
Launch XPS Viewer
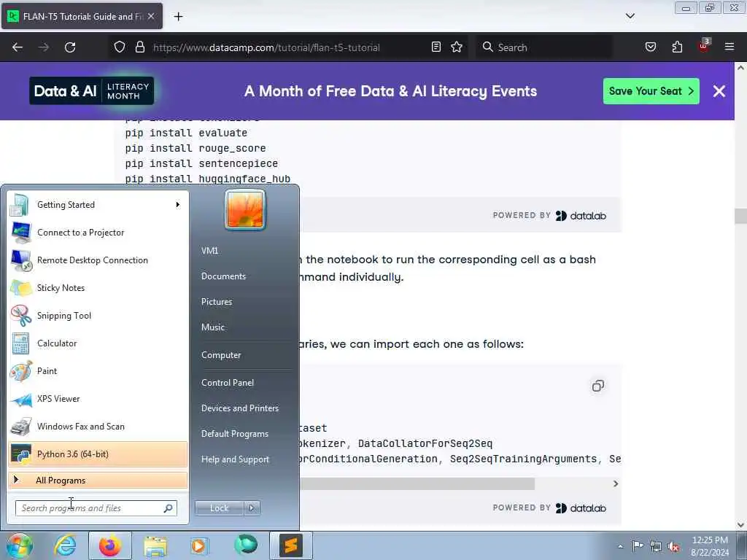98,399
